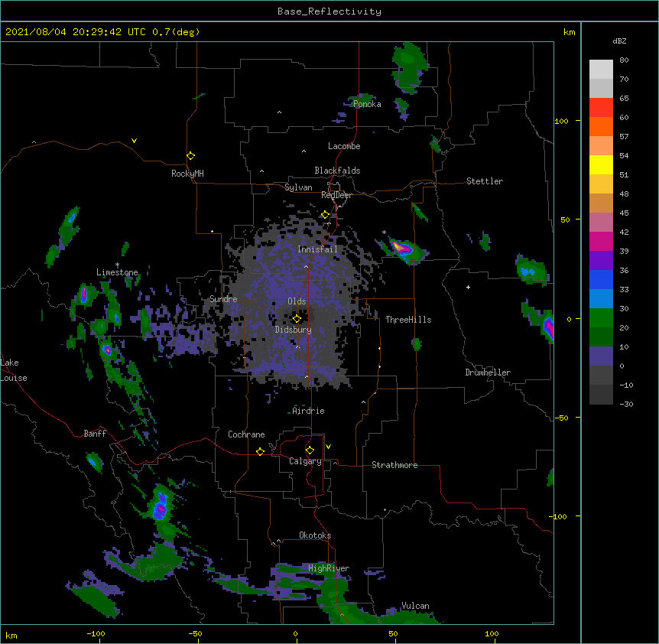Click the Ponoka city label
Viewport: 659px width, 644px height.
coord(367,104)
